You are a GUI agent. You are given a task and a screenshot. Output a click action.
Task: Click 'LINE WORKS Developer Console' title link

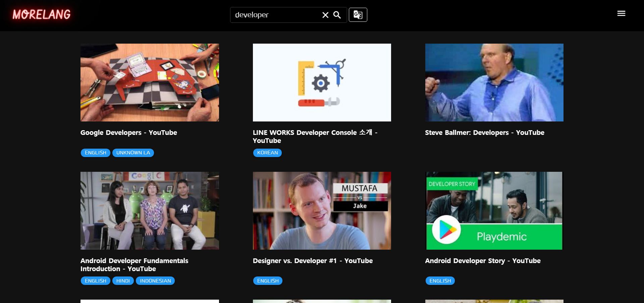point(315,137)
